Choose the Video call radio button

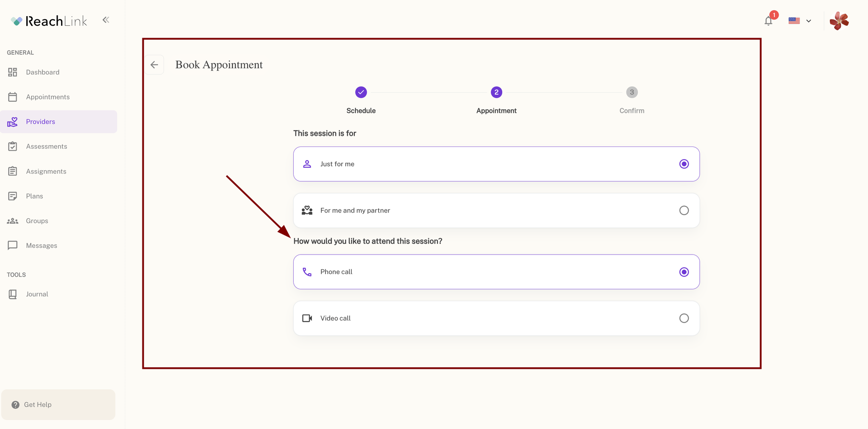pyautogui.click(x=684, y=318)
